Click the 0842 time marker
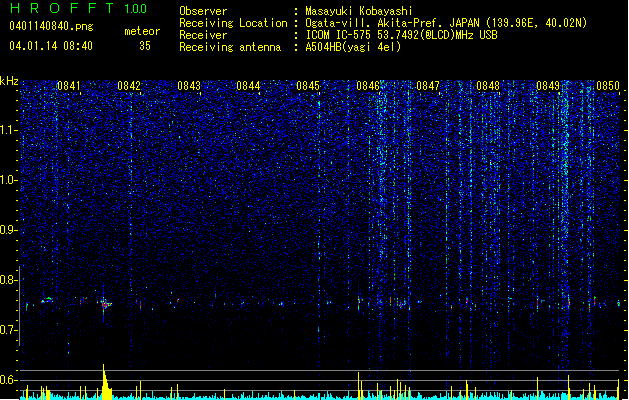The width and height of the screenshot is (629, 400). pyautogui.click(x=129, y=86)
